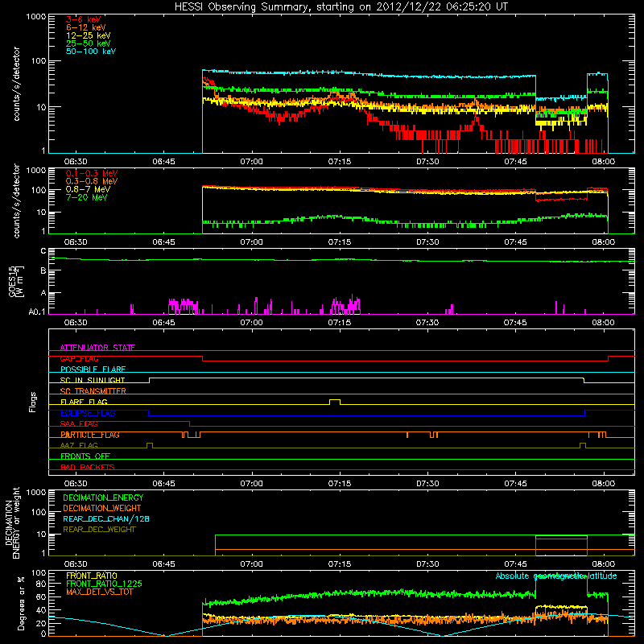The image size is (644, 644).
Task: Click the 08:00 tick label under the Flags panel
Action: 604,484
